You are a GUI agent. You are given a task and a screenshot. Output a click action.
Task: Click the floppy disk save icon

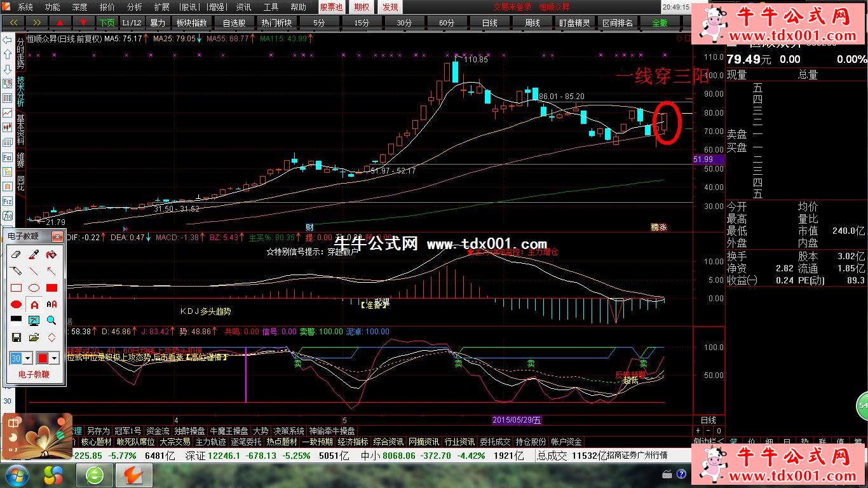coord(17,337)
